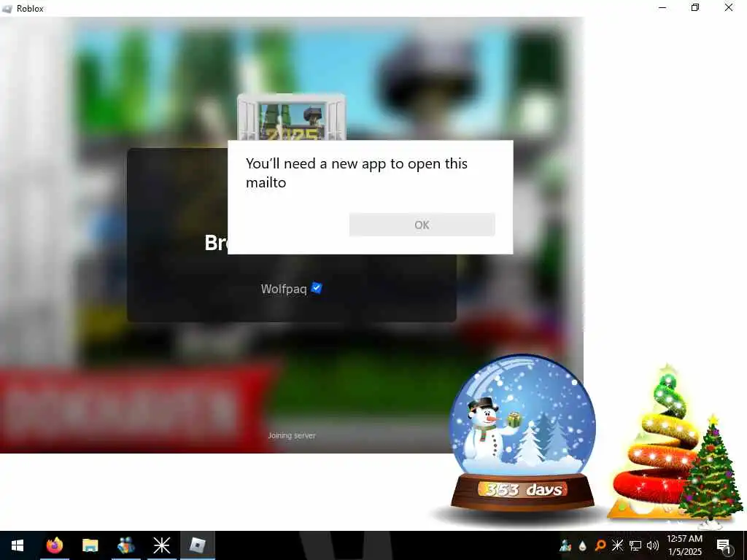Click the snow globe countdown widget
The image size is (747, 560).
[x=522, y=434]
